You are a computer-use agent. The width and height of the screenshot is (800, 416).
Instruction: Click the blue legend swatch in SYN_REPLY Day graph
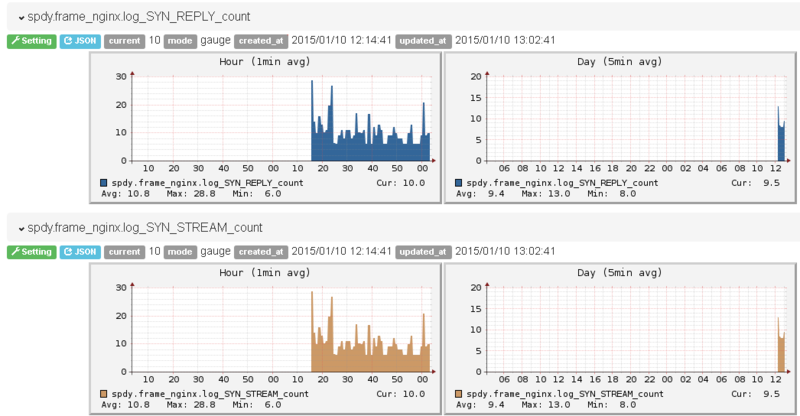pos(458,183)
